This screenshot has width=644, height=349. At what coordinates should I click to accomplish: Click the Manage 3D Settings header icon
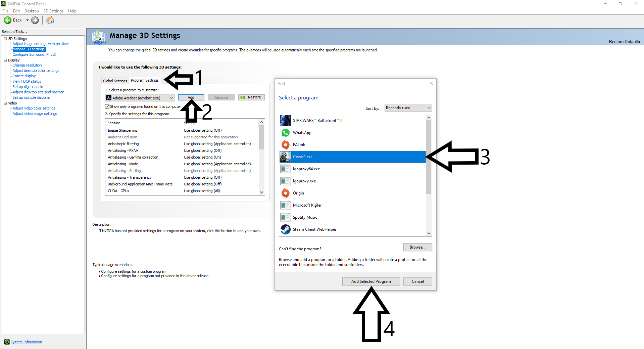[x=98, y=37]
